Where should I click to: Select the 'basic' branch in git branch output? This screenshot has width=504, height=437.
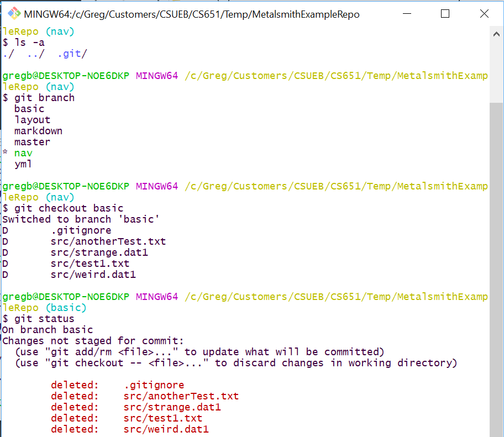coord(29,108)
